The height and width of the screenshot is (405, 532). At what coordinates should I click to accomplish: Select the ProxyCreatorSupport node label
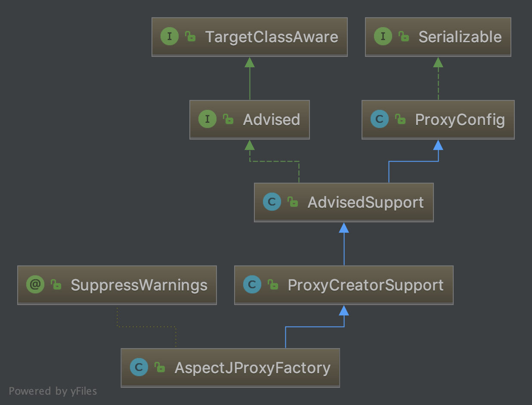(365, 285)
